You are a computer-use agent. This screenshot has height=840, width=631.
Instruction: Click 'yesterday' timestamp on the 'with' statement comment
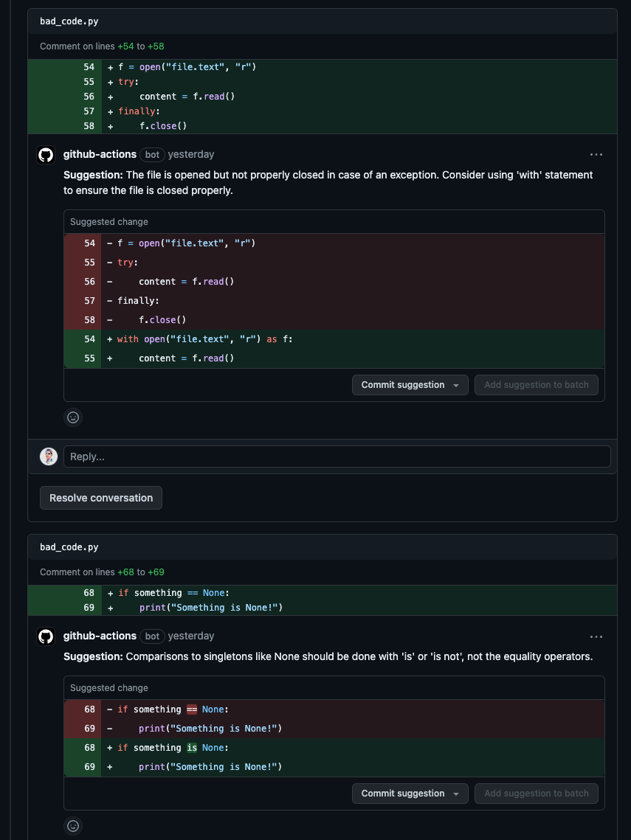[x=191, y=155]
